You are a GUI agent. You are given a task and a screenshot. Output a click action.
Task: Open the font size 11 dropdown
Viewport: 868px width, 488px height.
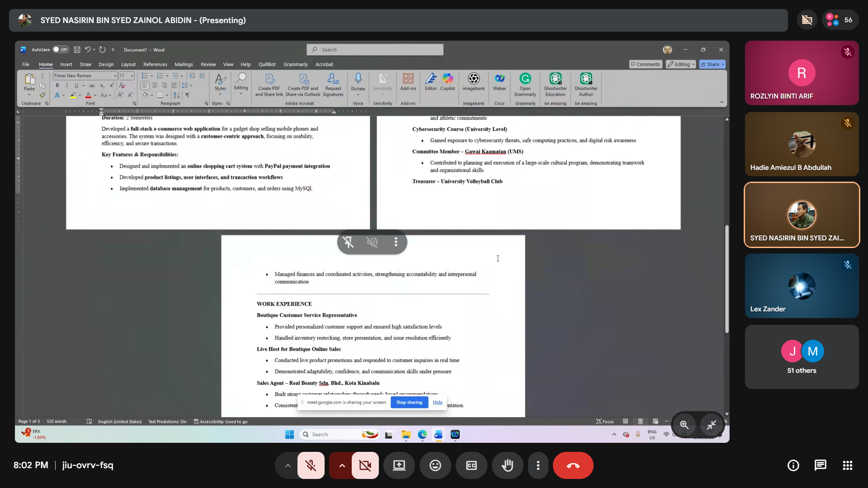(132, 76)
